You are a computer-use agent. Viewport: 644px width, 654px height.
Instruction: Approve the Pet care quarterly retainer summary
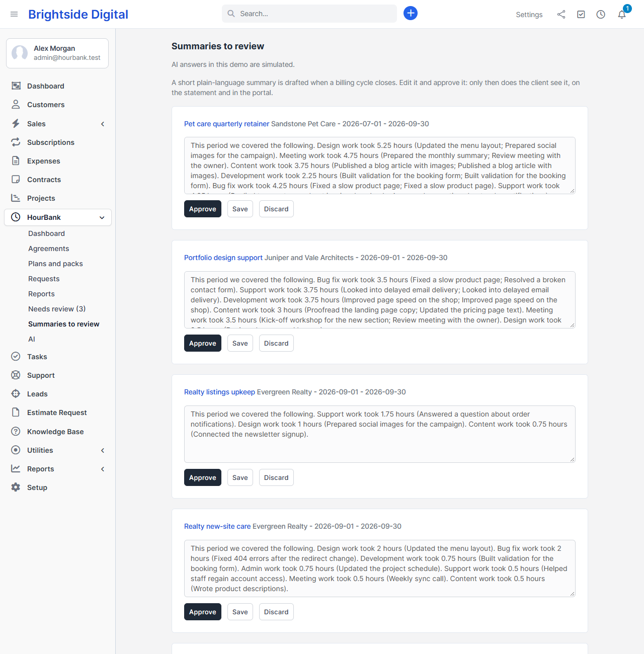pos(203,209)
